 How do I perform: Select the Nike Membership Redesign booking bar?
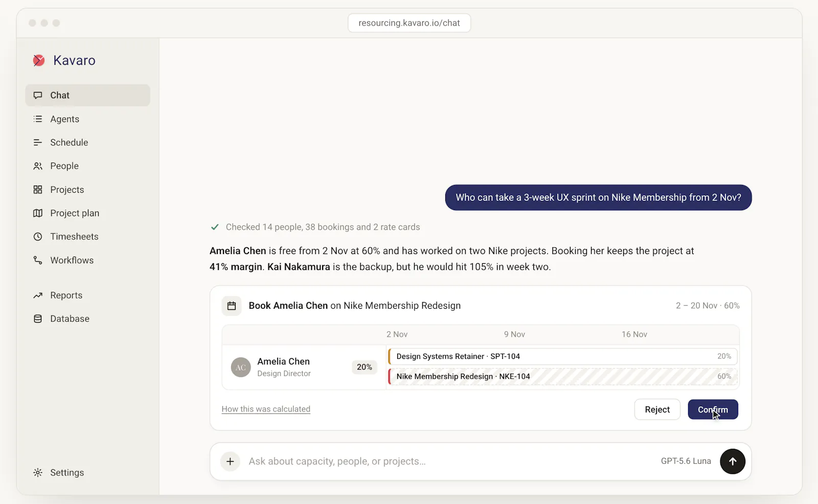tap(562, 377)
